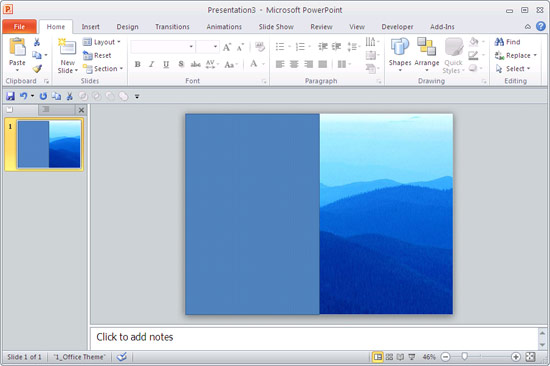Open Character Spacing options
Screen dimensions: 550x366
[212, 64]
